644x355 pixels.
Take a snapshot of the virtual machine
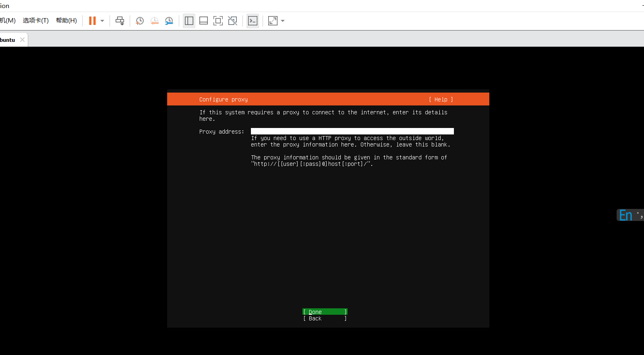[x=140, y=21]
